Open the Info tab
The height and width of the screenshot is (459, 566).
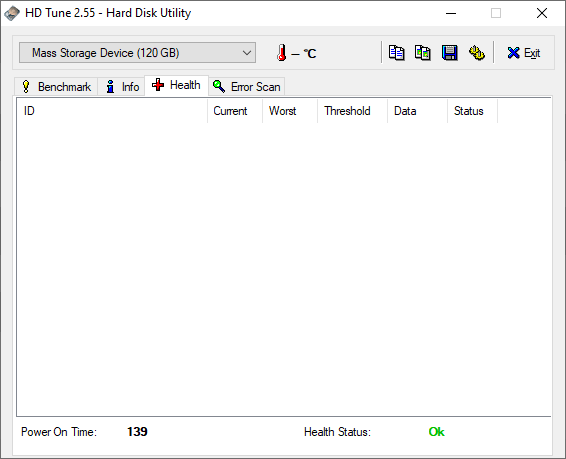pos(121,87)
